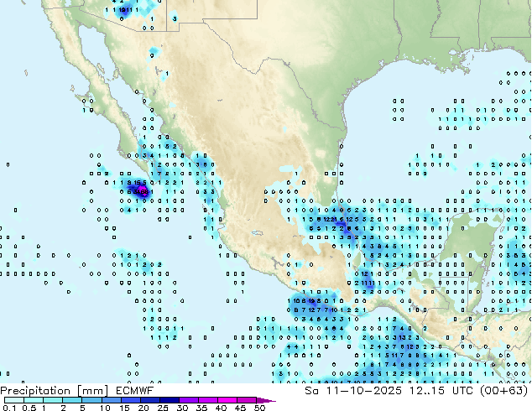Screen dimensions: 532x411
Task: Click the 1 to 2 mm legend swatch
Action: coord(53,400)
